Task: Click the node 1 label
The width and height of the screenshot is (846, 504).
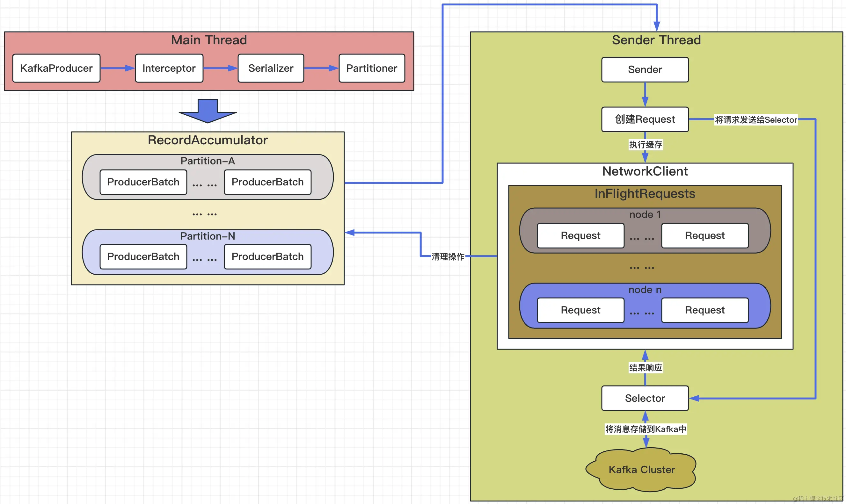Action: (x=645, y=215)
